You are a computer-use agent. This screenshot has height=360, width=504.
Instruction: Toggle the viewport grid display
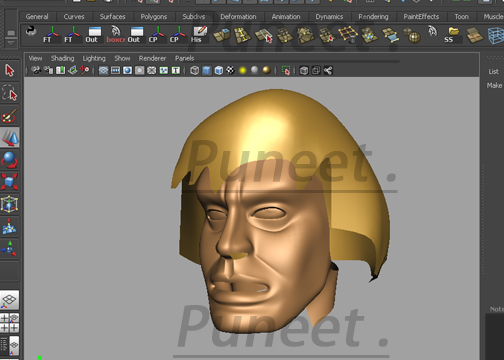[x=104, y=70]
